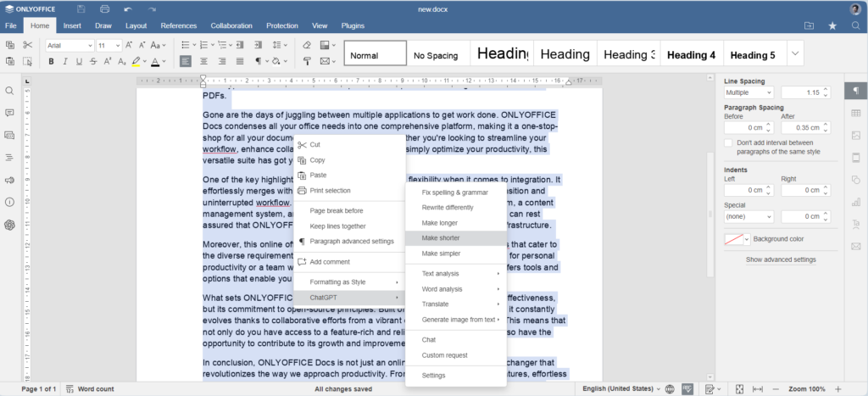The width and height of the screenshot is (868, 396).
Task: Click the Save icon in the title bar
Action: [81, 8]
